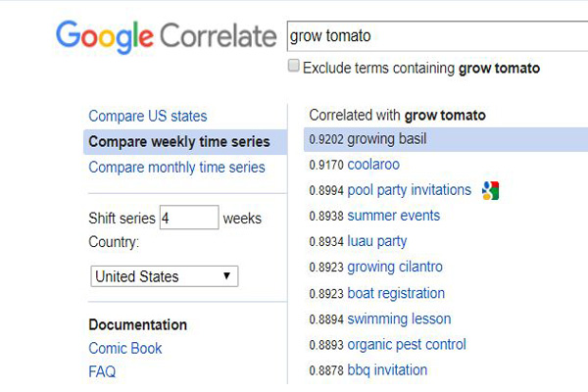Open the summer events result
This screenshot has height=392, width=588.
coord(393,216)
